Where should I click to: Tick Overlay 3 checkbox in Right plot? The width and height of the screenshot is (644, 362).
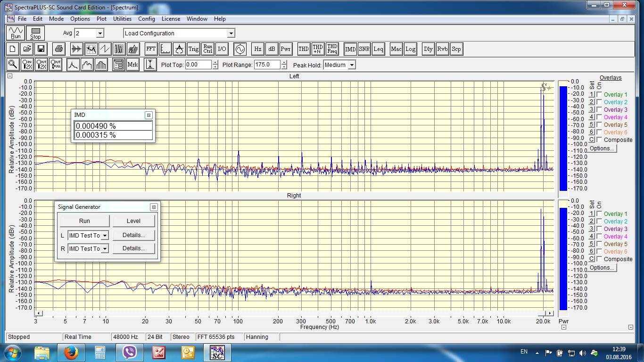[599, 229]
